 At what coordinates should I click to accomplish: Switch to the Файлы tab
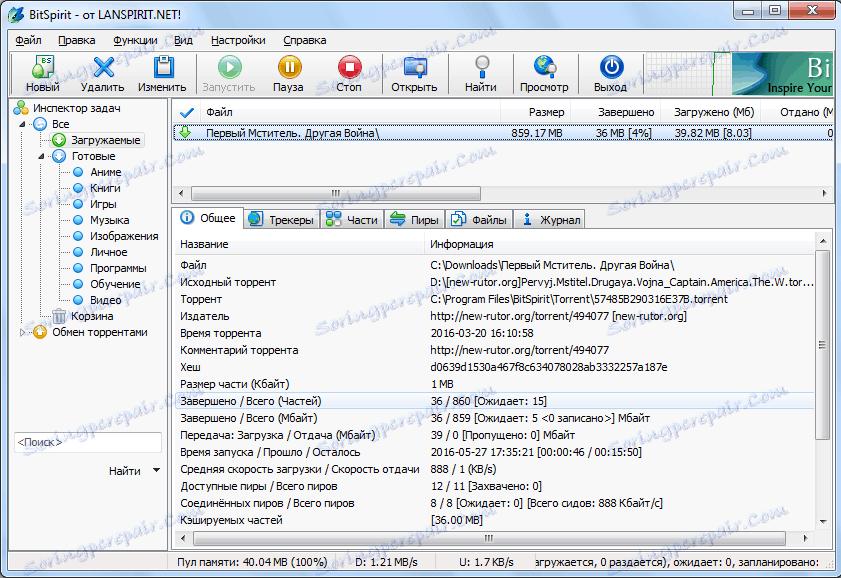[x=479, y=220]
